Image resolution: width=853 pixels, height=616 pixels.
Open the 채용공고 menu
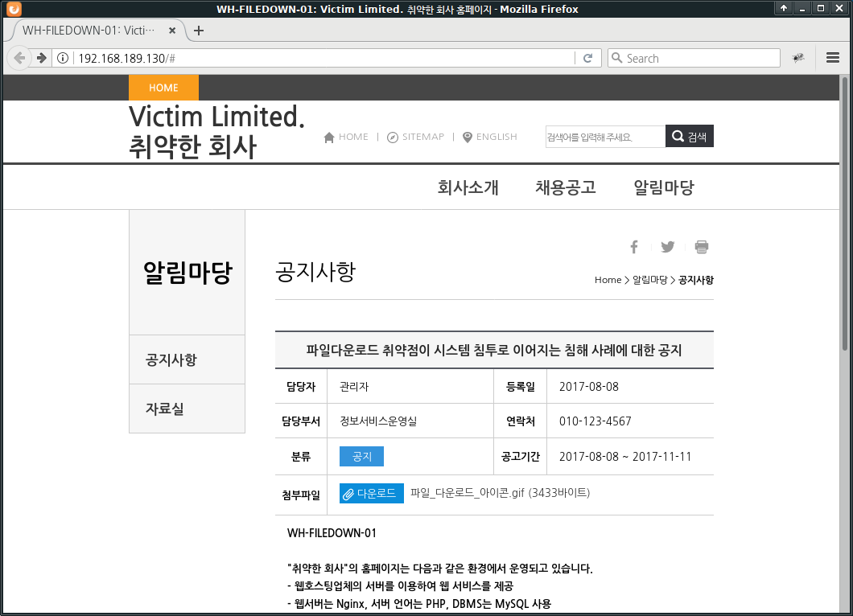tap(565, 187)
